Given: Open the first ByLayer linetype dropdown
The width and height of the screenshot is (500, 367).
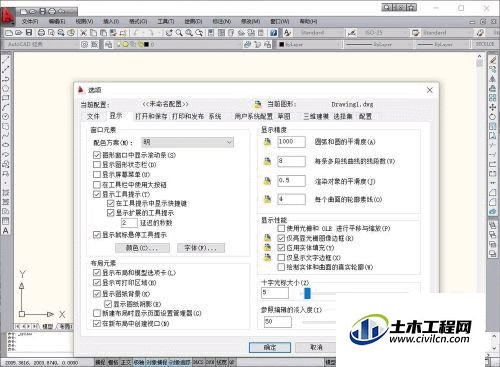Looking at the screenshot, I should click(377, 44).
